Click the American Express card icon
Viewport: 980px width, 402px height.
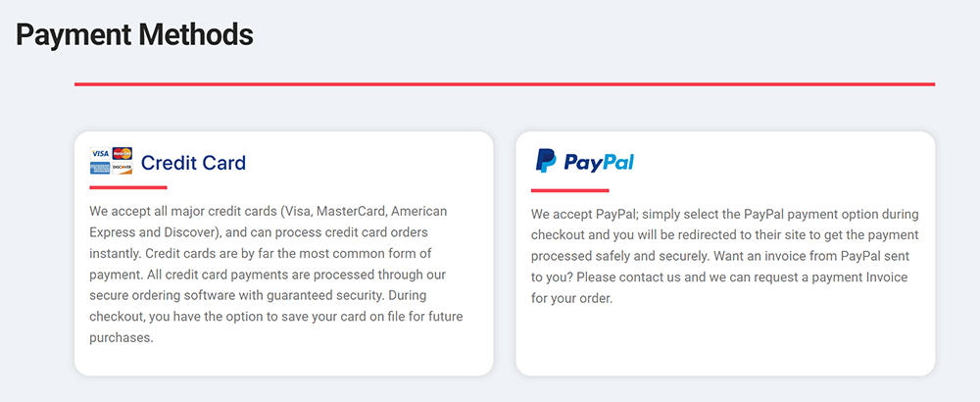(x=100, y=168)
